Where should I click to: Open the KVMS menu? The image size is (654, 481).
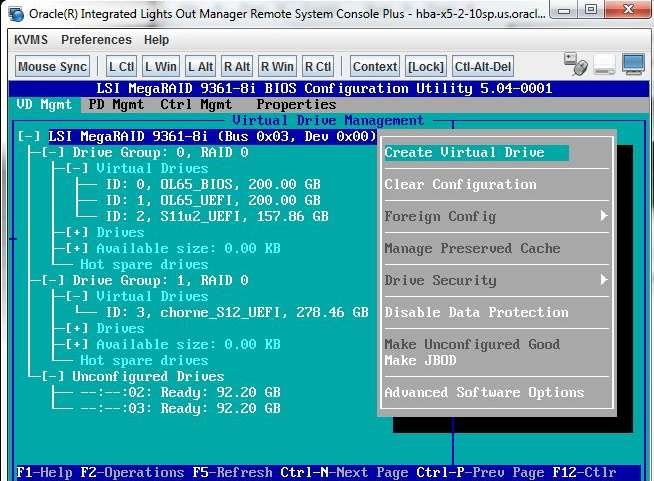click(31, 40)
